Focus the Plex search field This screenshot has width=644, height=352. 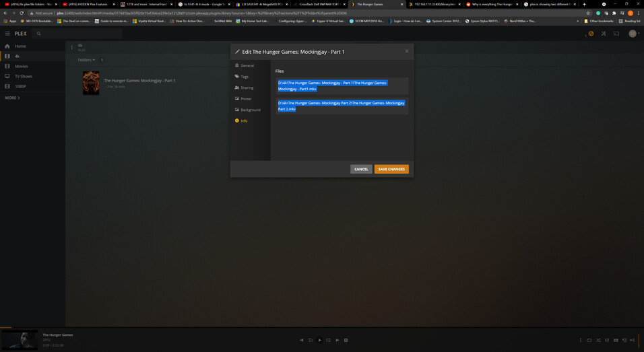78,34
